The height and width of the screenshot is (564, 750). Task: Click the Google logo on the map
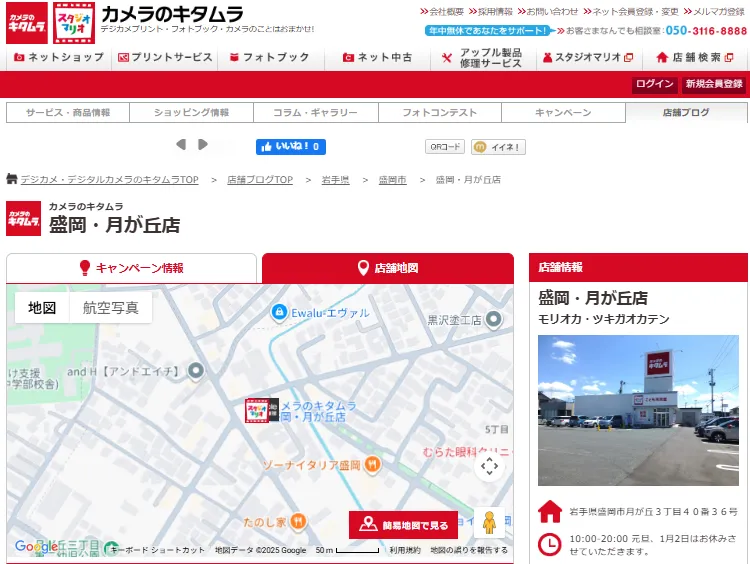point(36,546)
